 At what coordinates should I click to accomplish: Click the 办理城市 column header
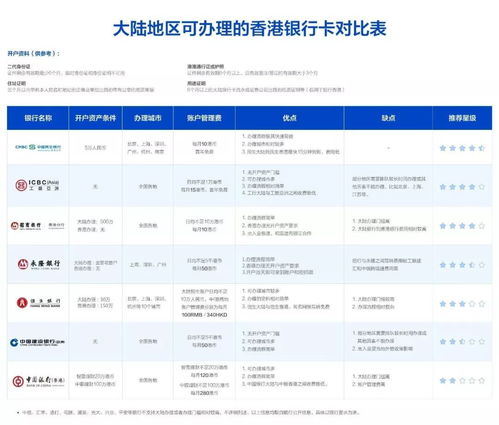(x=148, y=118)
